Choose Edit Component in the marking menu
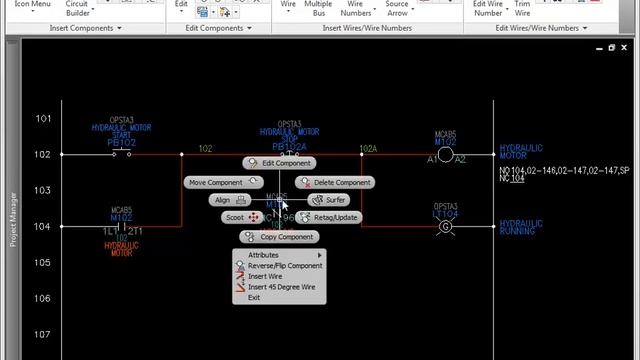This screenshot has height=360, width=640. 279,163
